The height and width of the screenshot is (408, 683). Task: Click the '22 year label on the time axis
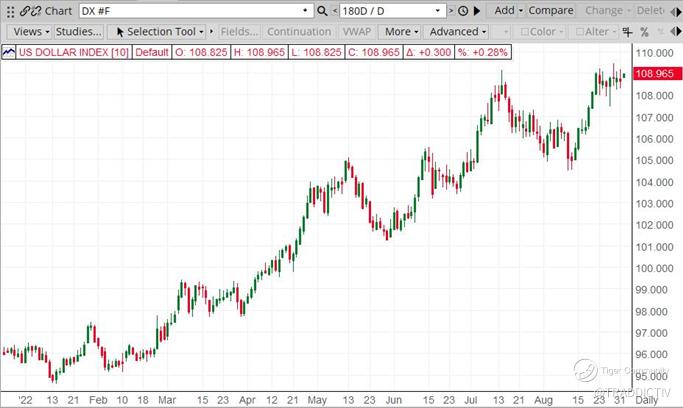pos(25,400)
